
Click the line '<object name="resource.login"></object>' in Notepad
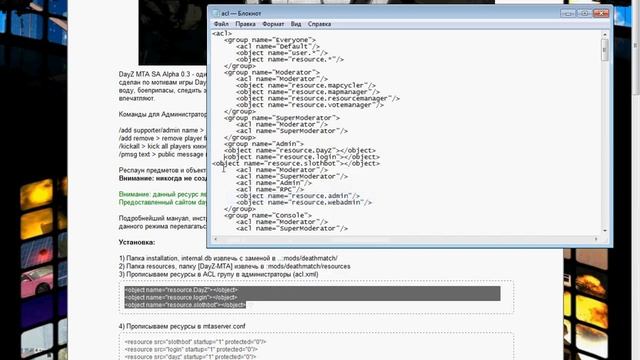pyautogui.click(x=302, y=157)
